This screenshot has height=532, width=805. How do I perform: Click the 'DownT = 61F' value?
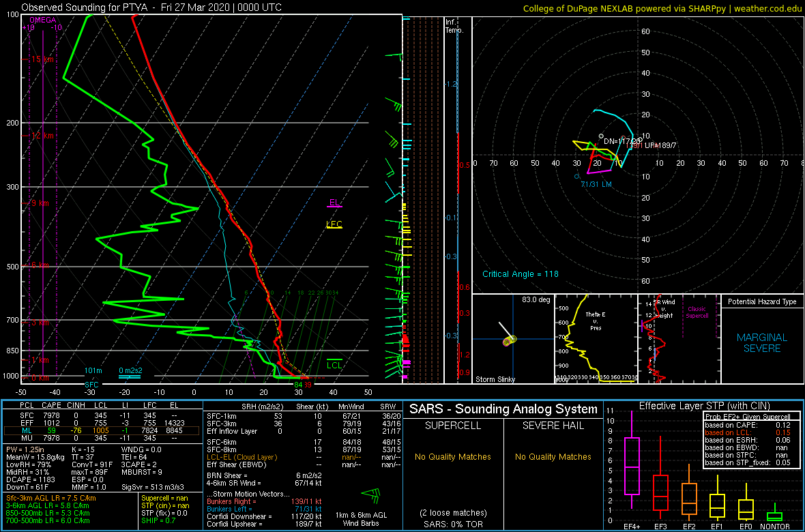pyautogui.click(x=27, y=487)
